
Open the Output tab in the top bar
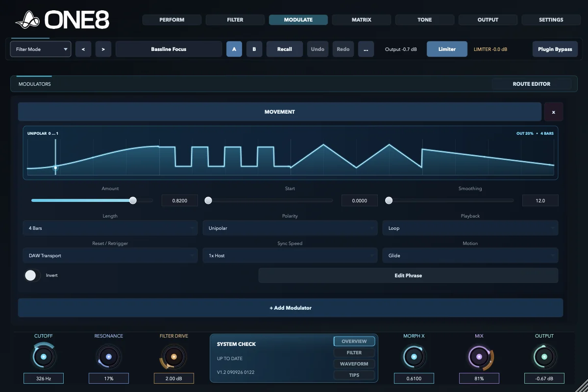pyautogui.click(x=488, y=20)
